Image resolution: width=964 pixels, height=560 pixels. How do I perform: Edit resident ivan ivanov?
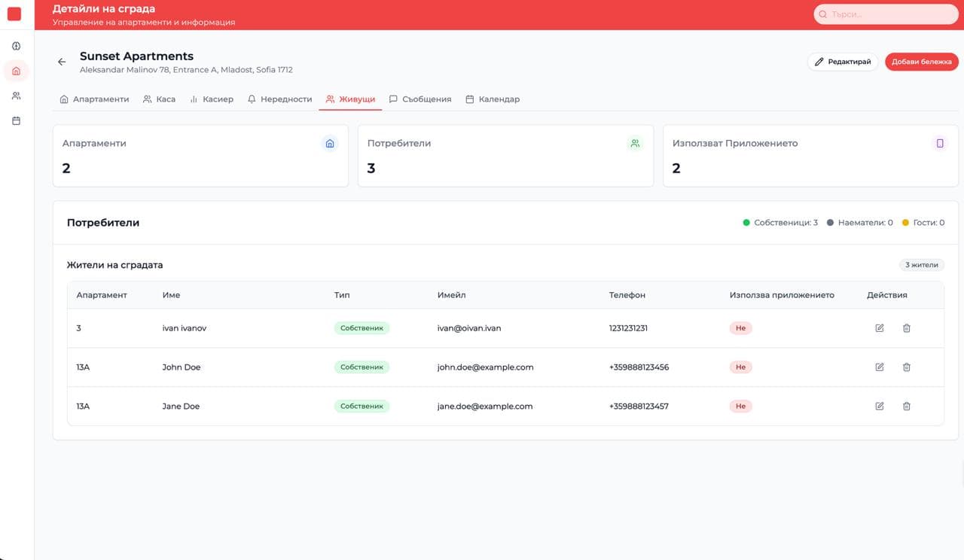tap(880, 328)
